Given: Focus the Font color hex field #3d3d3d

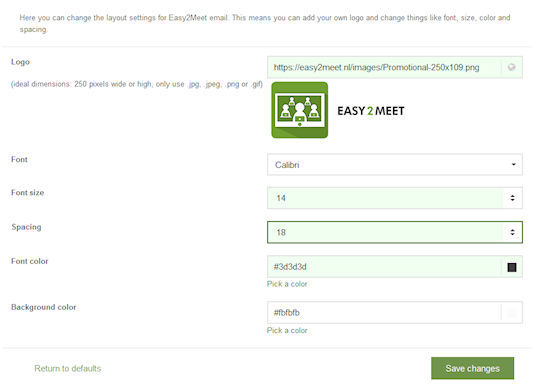Looking at the screenshot, I should tap(384, 267).
